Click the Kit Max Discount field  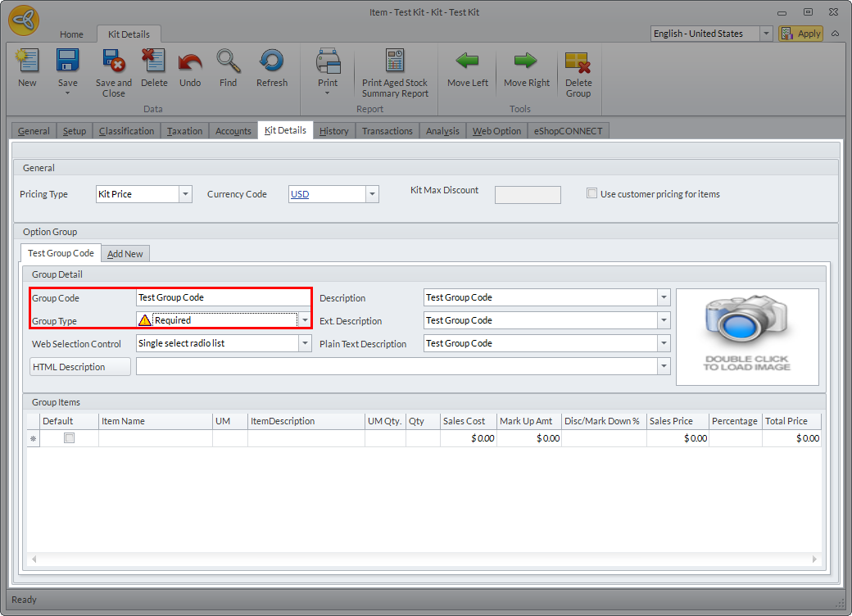click(x=528, y=195)
